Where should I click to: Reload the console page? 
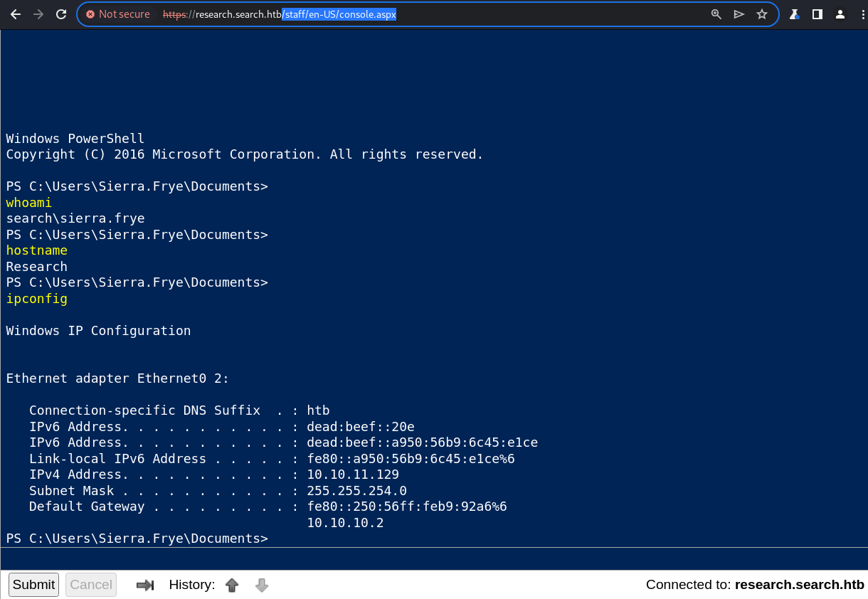click(x=61, y=14)
